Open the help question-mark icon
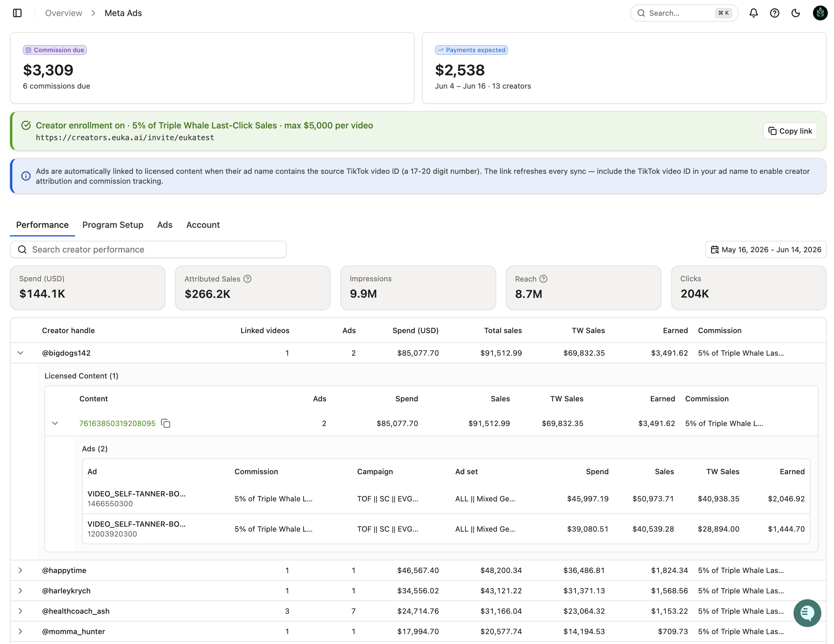Image resolution: width=834 pixels, height=644 pixels. (774, 13)
